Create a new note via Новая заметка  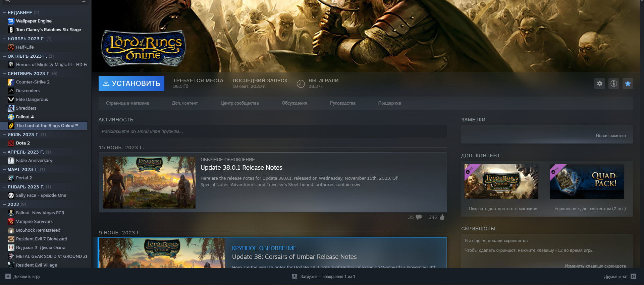[x=610, y=136]
